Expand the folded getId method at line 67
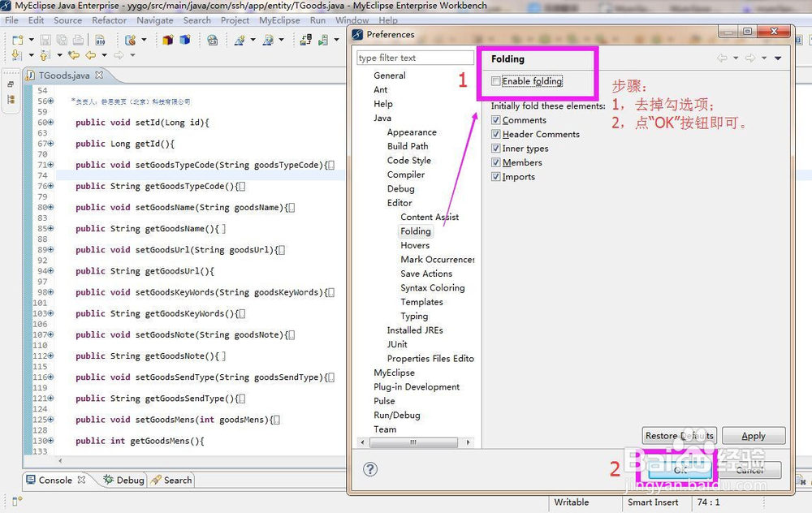This screenshot has height=513, width=812. (50, 144)
